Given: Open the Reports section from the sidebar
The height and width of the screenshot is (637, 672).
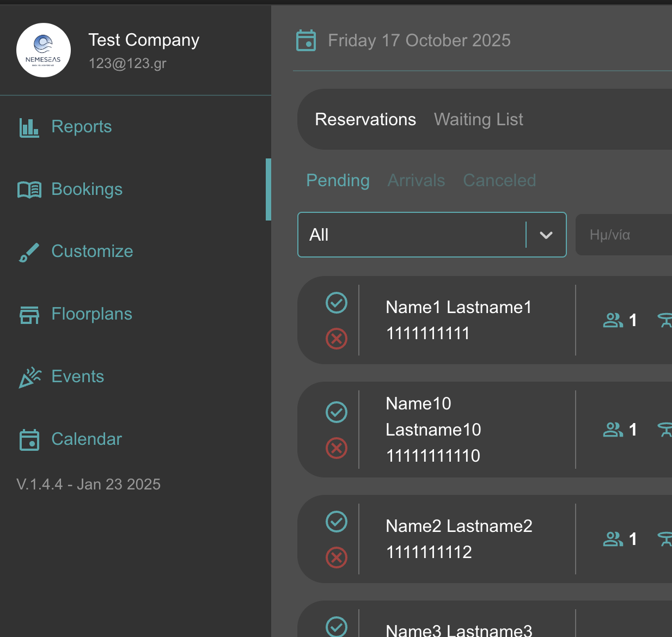Looking at the screenshot, I should pos(81,126).
